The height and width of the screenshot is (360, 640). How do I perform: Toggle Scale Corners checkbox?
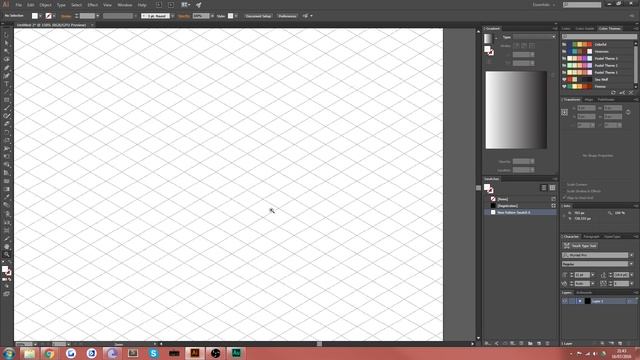[565, 184]
